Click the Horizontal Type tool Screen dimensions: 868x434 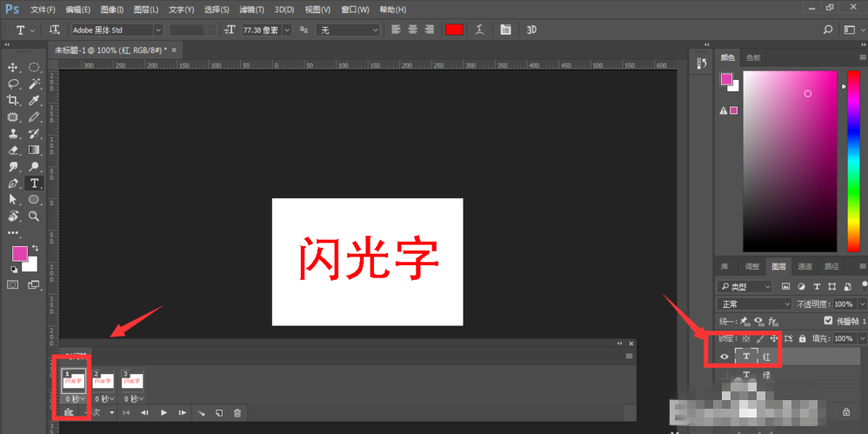[34, 183]
